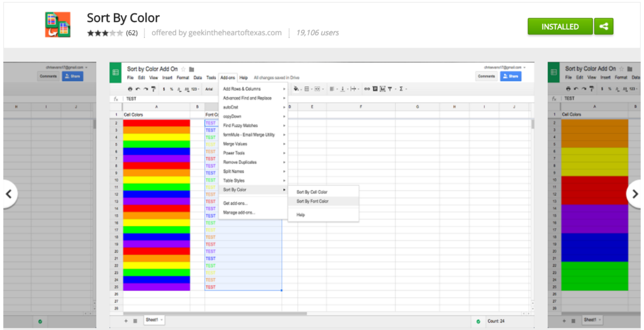Click the merge cells icon

pyautogui.click(x=318, y=89)
